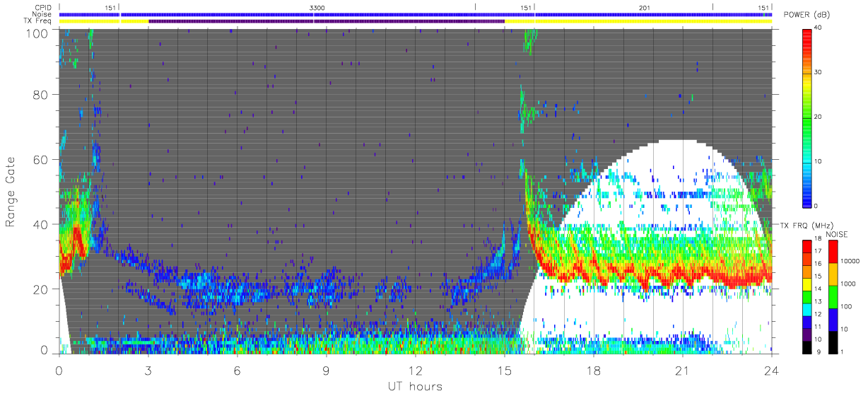This screenshot has height=401, width=868.
Task: Select the green NOISE swatch between 100 and 1000
Action: click(833, 296)
